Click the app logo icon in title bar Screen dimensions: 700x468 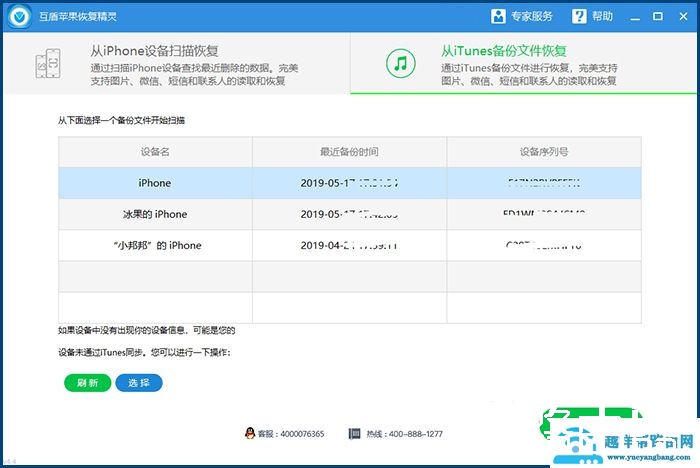pos(20,17)
